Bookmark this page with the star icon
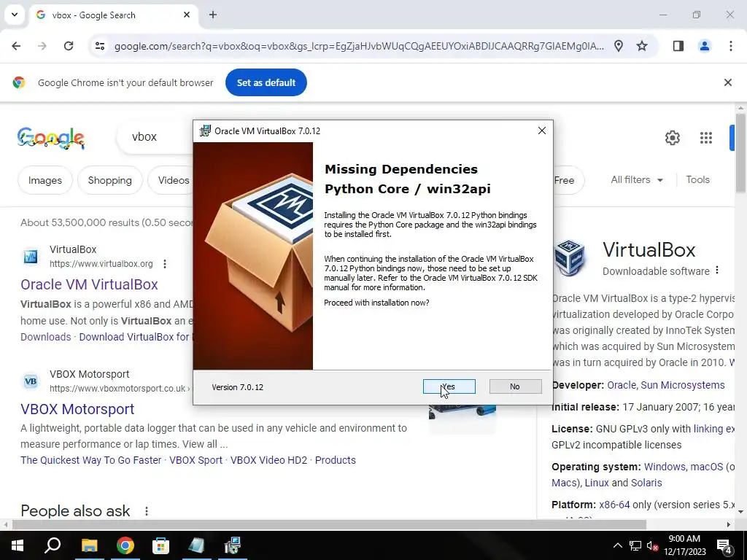The height and width of the screenshot is (560, 747). tap(642, 46)
